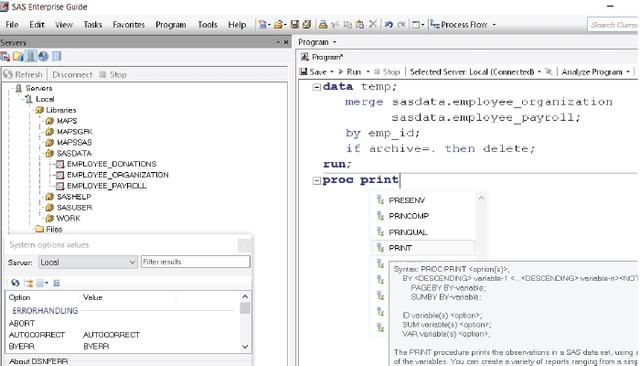Screen dimensions: 640x366
Task: Click Stop in the program toolbar
Action: [x=387, y=72]
